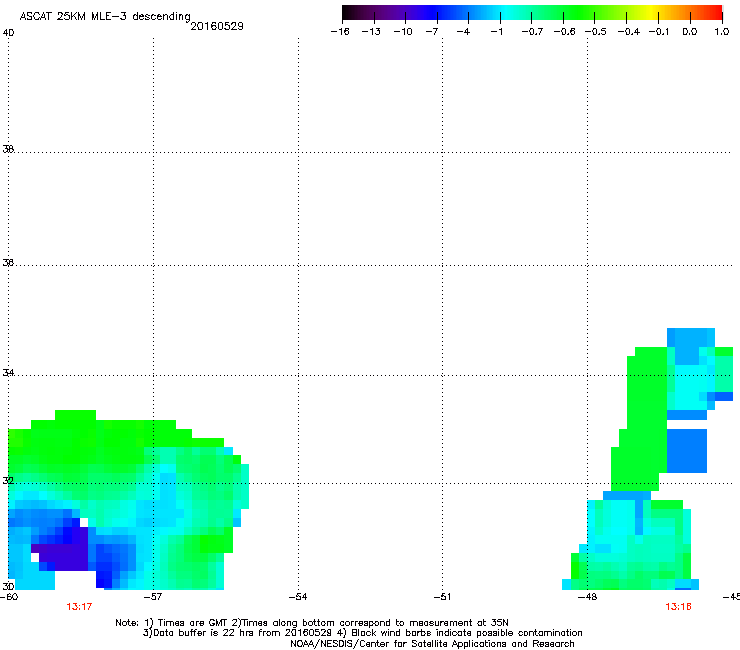740x650 pixels.
Task: Click the longitude label -51
Action: [x=442, y=597]
